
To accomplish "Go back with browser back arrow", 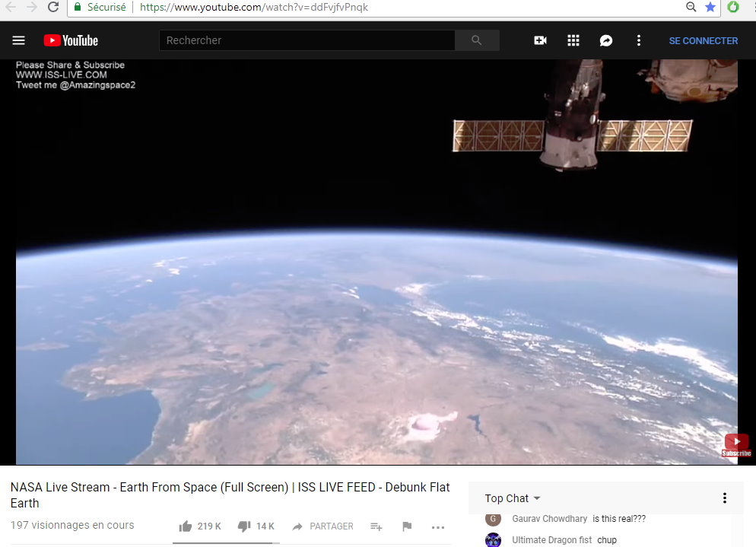I will pos(10,8).
